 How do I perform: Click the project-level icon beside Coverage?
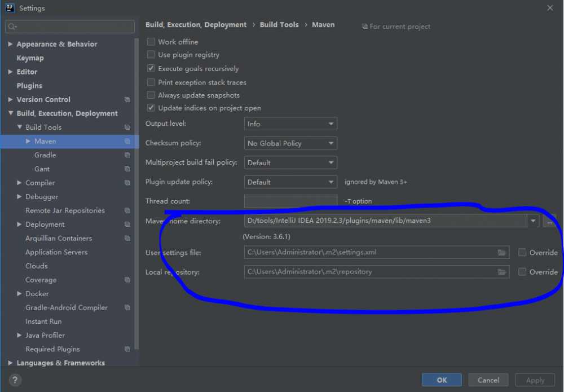(127, 280)
